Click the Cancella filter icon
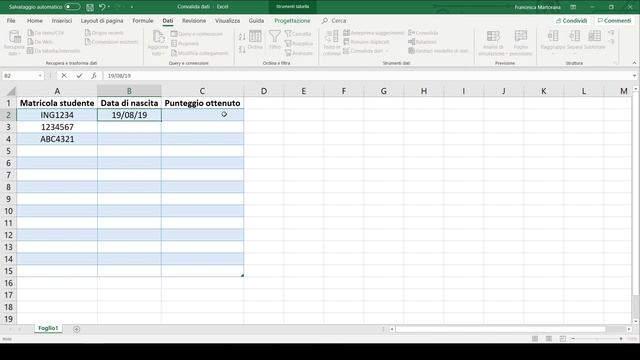This screenshot has height=360, width=640. click(289, 33)
